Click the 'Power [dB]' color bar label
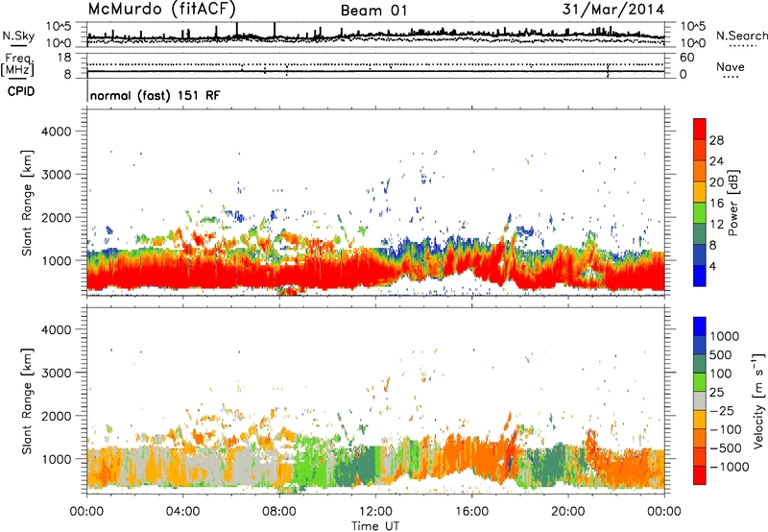 coord(732,203)
